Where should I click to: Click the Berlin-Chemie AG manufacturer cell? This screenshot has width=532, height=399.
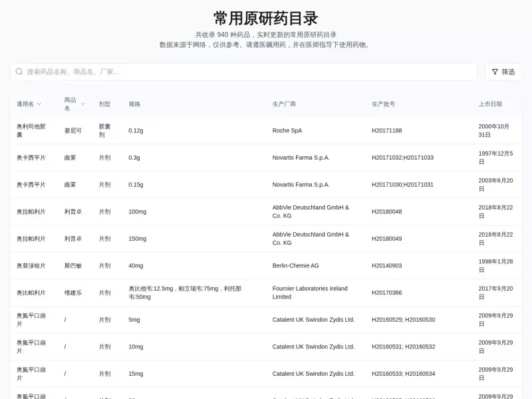click(295, 265)
